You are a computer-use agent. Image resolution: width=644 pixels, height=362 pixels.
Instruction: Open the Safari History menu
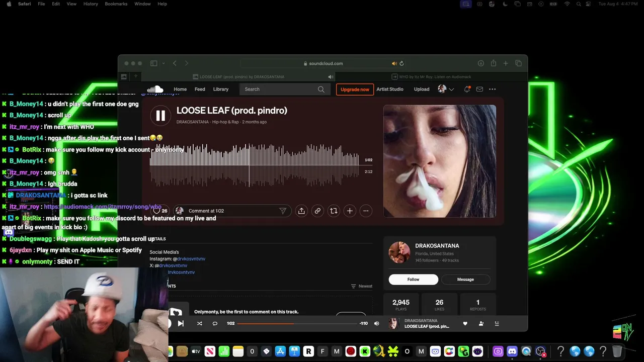[91, 4]
